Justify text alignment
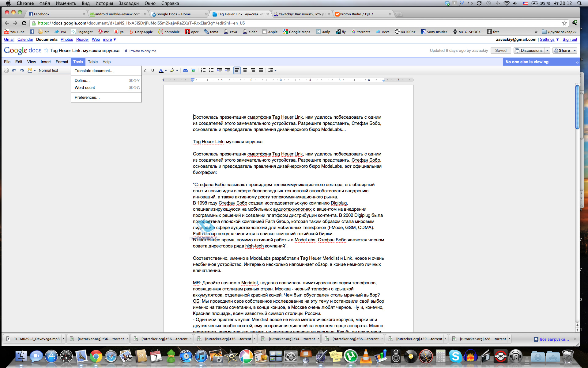 261,70
